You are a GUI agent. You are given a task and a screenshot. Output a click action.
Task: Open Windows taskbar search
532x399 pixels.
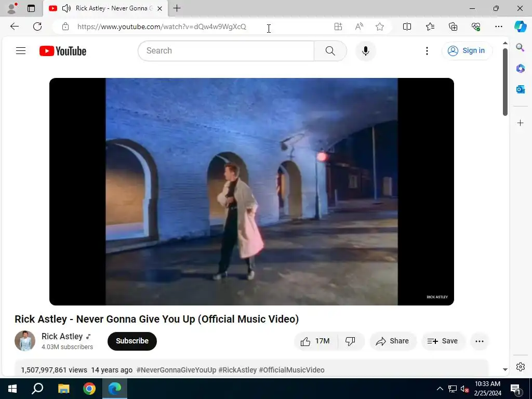pos(37,389)
